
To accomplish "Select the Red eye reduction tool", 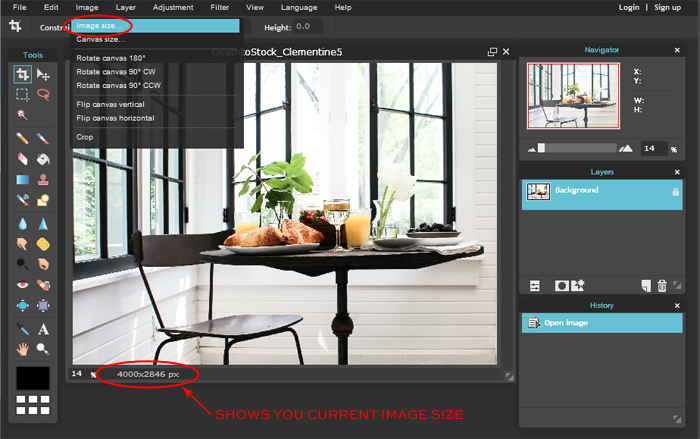I will [22, 285].
